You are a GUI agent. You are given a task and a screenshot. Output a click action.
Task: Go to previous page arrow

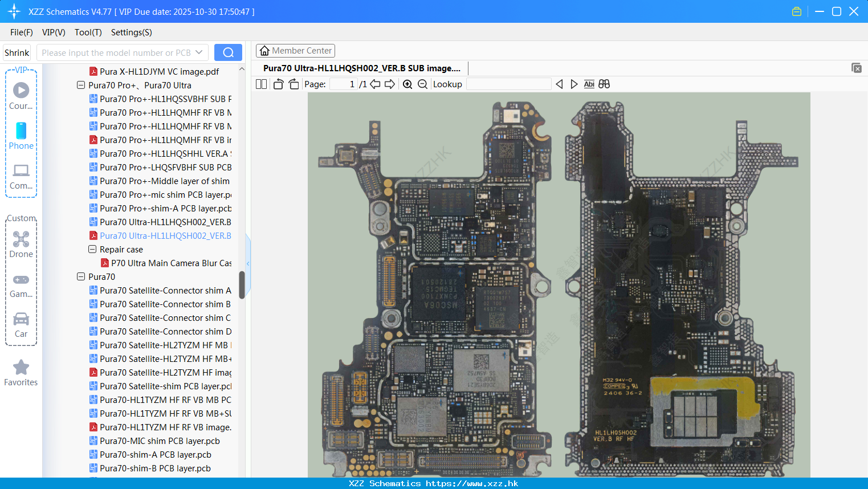375,84
